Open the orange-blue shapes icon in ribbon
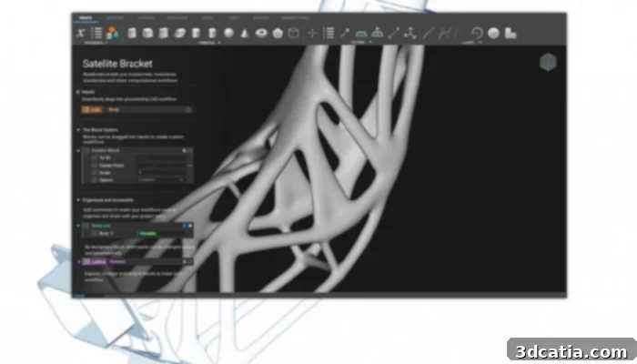Screen dimensions: 637x364 [113, 33]
